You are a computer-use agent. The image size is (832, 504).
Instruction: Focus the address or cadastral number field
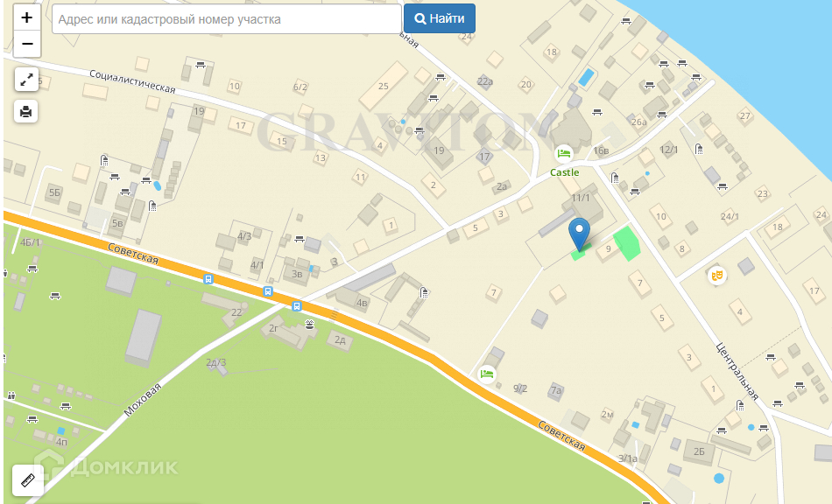[227, 19]
